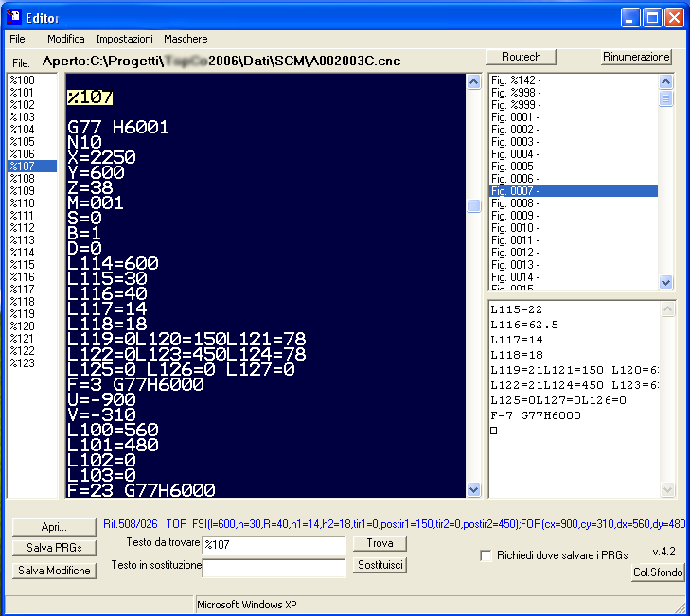This screenshot has width=690, height=616.
Task: Focus the Testo in sostituzione field
Action: point(274,568)
